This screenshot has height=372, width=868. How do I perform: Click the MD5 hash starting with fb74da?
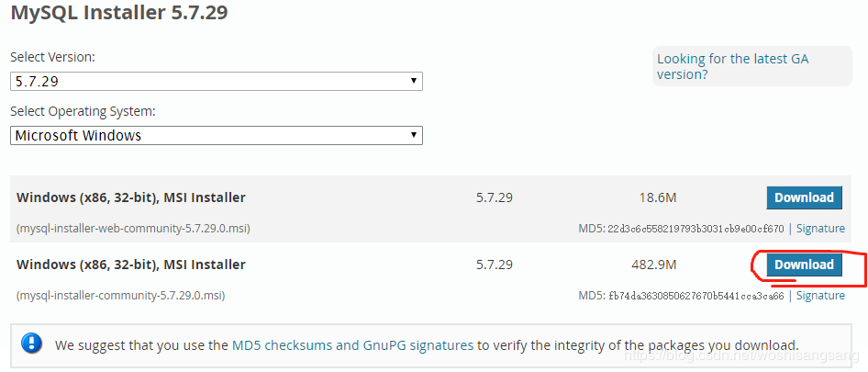[x=696, y=296]
